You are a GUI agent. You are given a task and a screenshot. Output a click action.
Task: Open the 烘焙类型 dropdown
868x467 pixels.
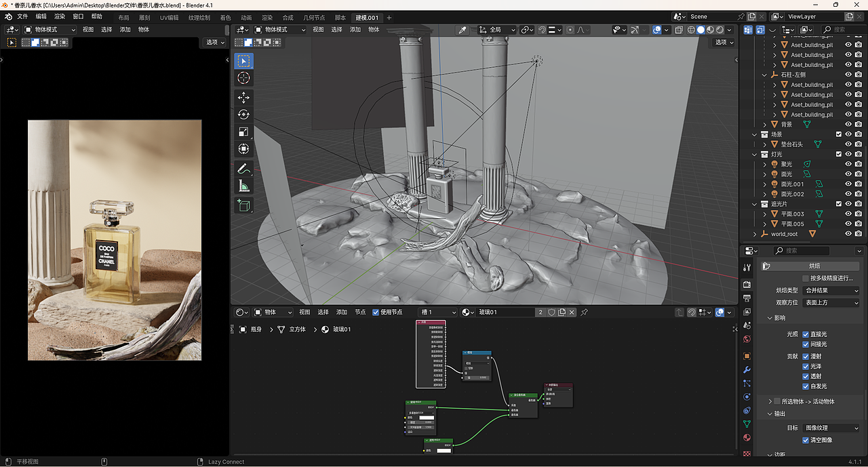(x=831, y=290)
